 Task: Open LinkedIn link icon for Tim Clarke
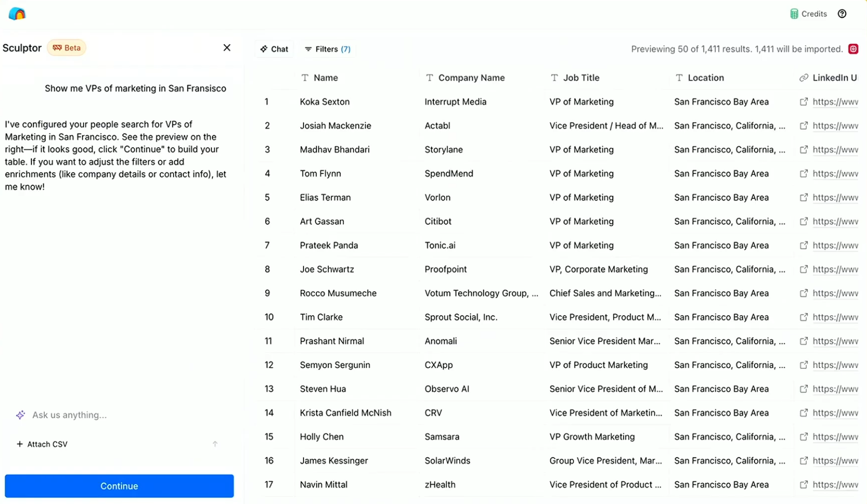tap(803, 317)
